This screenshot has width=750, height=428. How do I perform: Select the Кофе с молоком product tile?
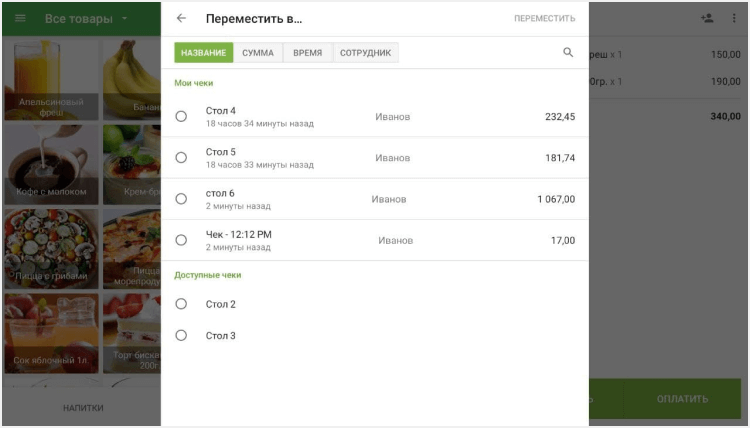point(51,164)
